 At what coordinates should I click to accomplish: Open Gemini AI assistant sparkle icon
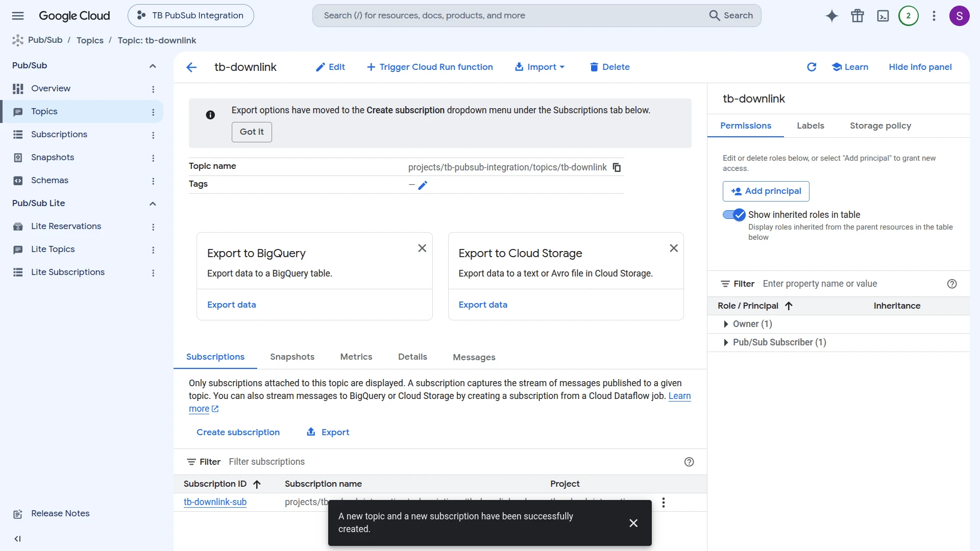pos(832,16)
